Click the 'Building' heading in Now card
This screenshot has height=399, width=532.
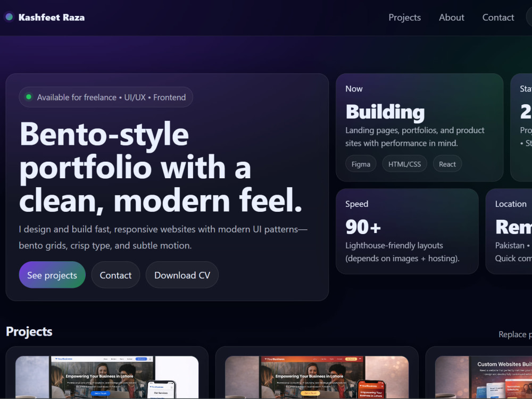[385, 112]
